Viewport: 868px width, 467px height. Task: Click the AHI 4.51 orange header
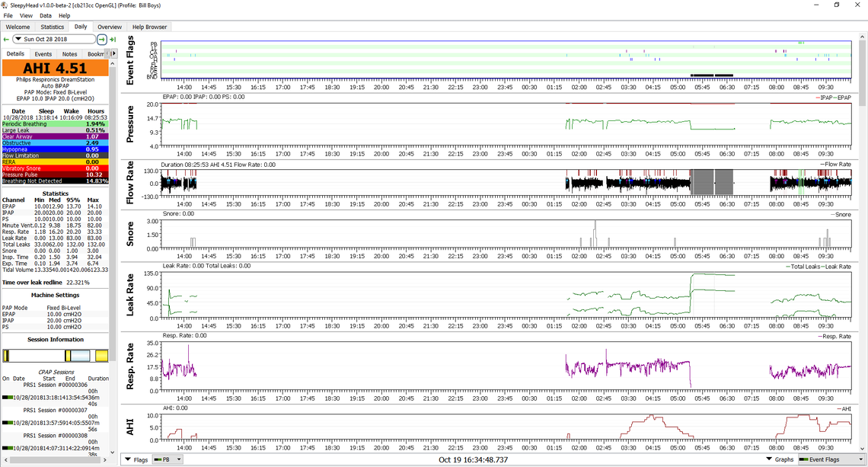[x=56, y=68]
